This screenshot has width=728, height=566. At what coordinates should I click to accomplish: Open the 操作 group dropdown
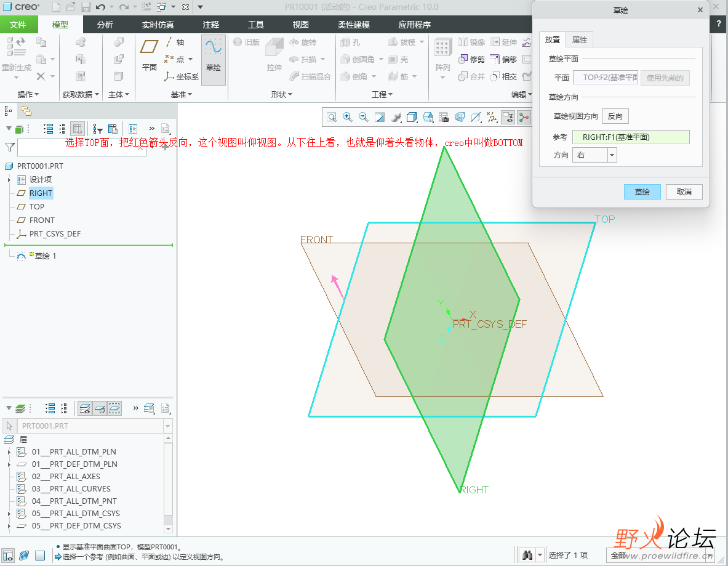pyautogui.click(x=28, y=95)
